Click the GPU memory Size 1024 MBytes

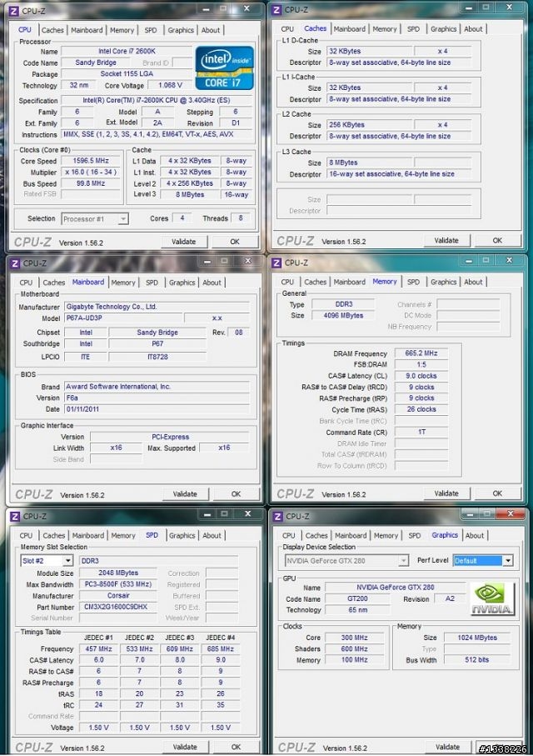pos(476,638)
